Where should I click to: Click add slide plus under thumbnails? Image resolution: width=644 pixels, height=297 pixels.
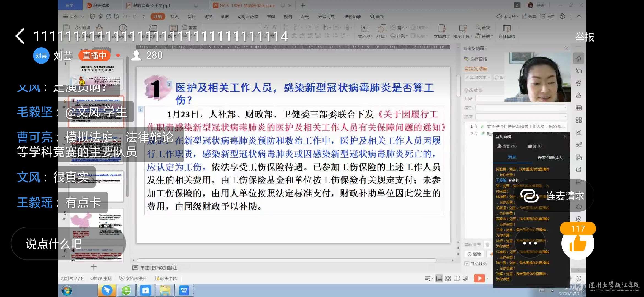click(x=94, y=267)
